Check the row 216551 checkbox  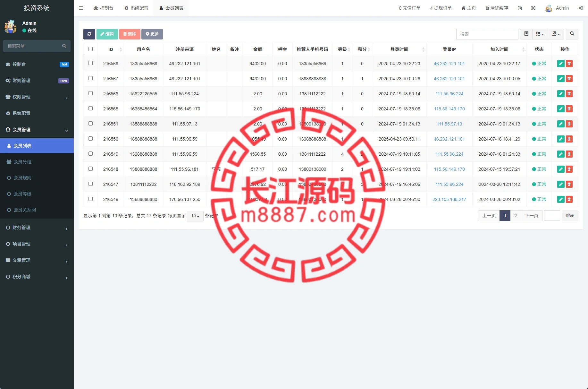coord(90,124)
